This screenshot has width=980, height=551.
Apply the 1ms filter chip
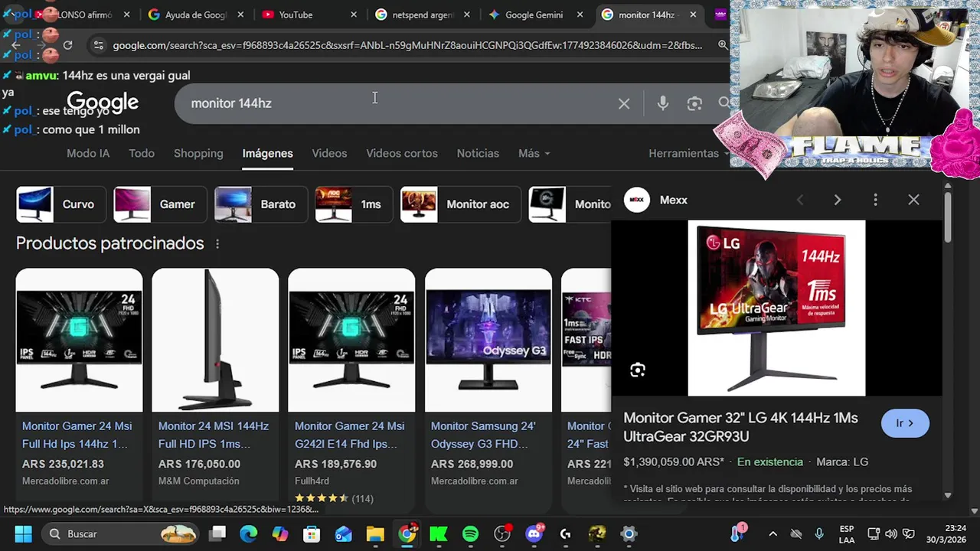tap(354, 204)
